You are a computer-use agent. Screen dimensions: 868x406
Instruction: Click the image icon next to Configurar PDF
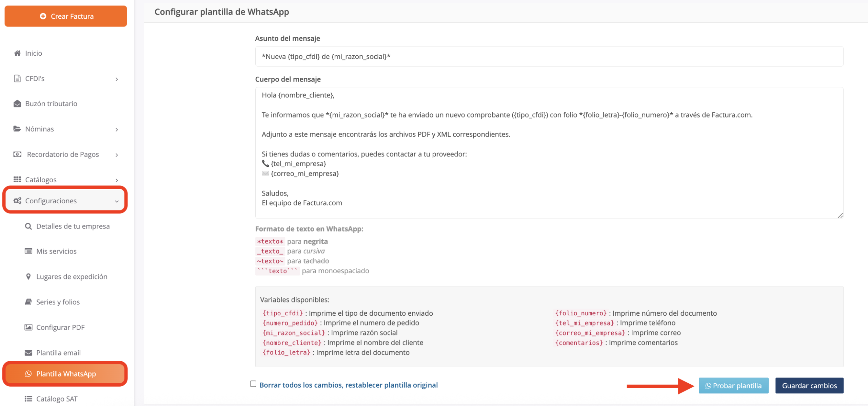click(28, 327)
